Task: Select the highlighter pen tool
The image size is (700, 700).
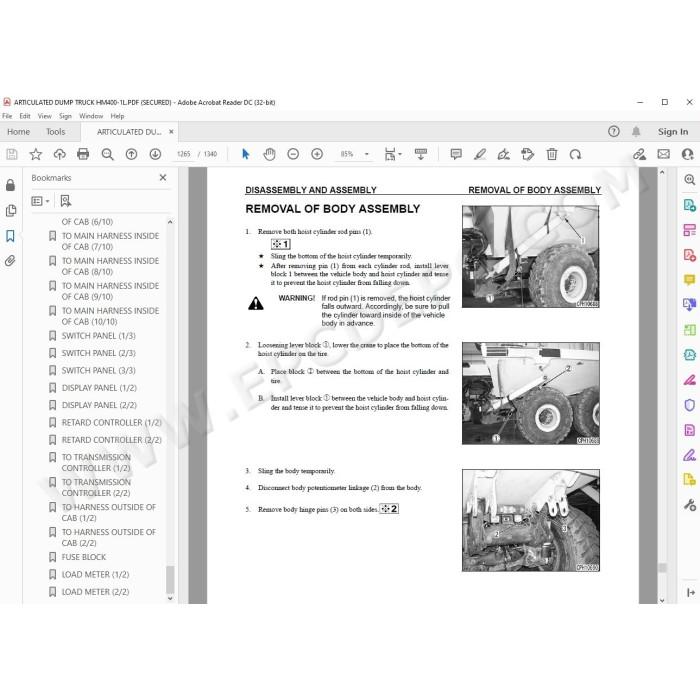Action: tap(480, 154)
